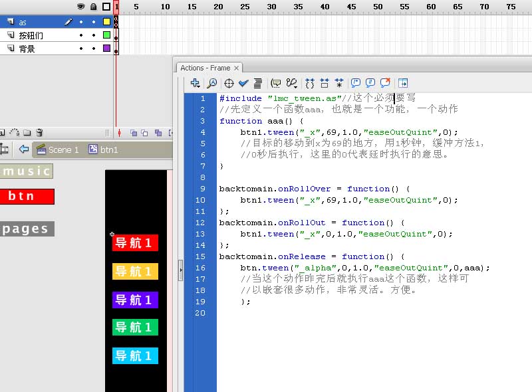Click the timeline eye visibility header icon
The width and height of the screenshot is (532, 392).
pos(80,7)
